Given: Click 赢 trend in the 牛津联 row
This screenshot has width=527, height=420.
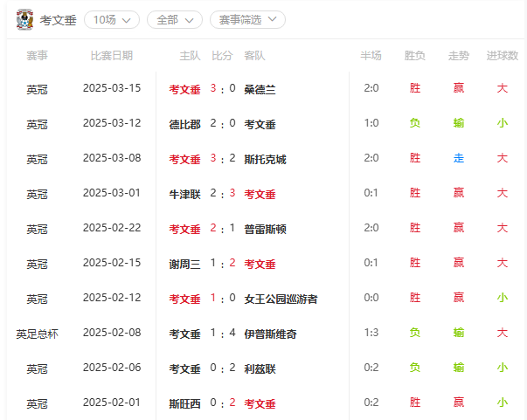Looking at the screenshot, I should tap(459, 193).
